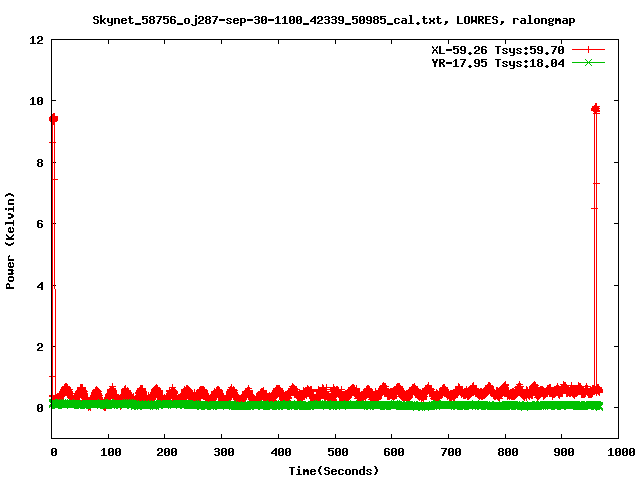Screen dimensions: 640x480
Task: Select the XL-59.26 Tsys:59.70 legend label
Action: [494, 50]
